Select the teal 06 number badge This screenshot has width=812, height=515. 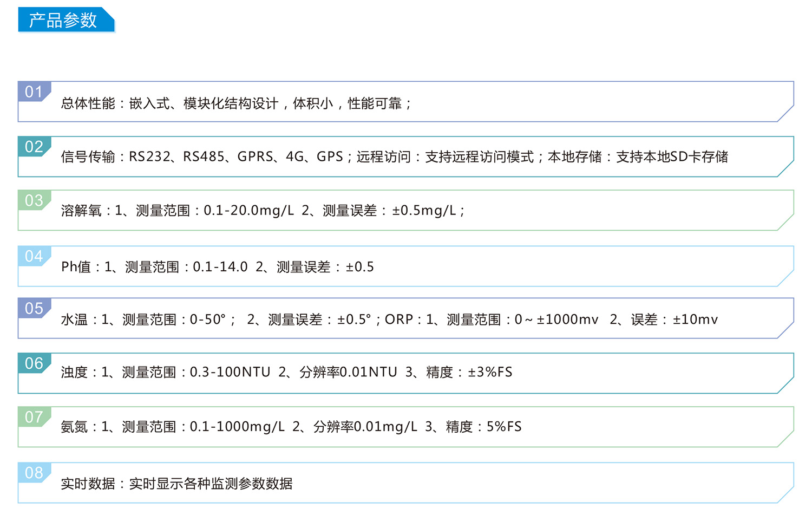(34, 363)
